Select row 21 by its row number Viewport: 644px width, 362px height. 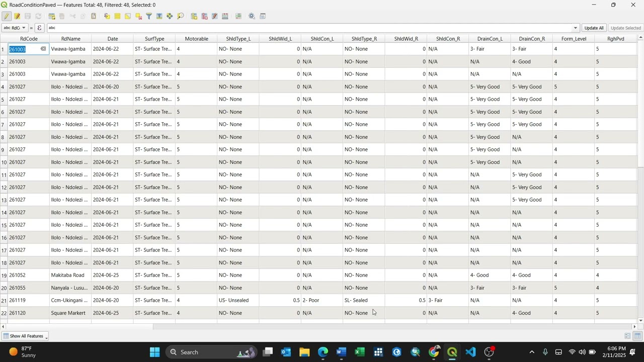click(x=4, y=301)
